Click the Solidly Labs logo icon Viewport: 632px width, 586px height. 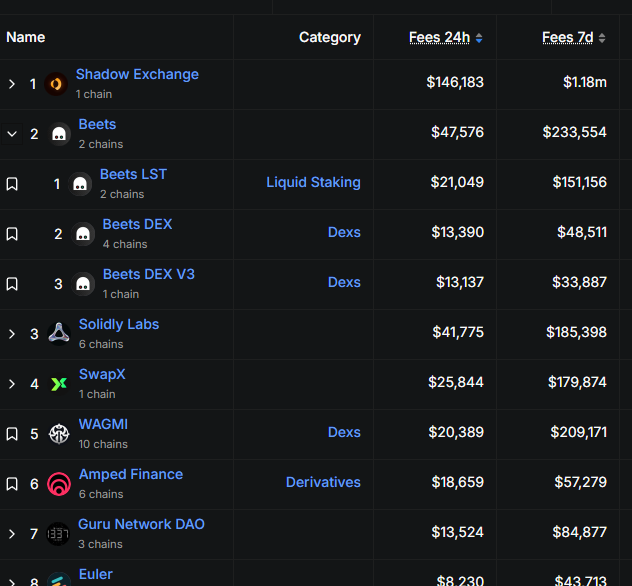[x=59, y=334]
